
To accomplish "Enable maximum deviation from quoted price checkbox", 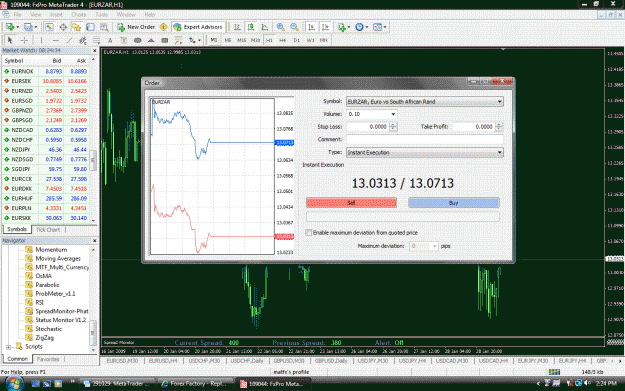I will pos(309,232).
